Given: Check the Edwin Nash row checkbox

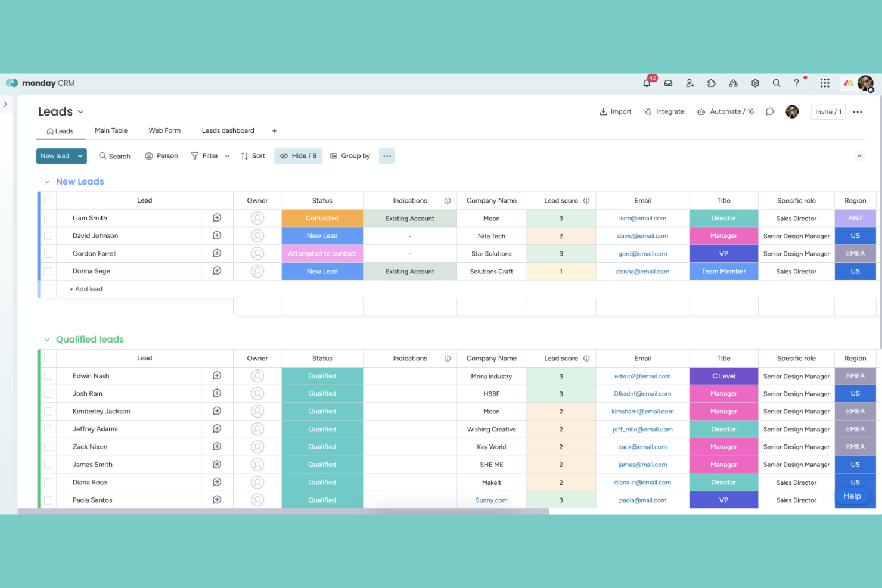Looking at the screenshot, I should click(x=48, y=376).
